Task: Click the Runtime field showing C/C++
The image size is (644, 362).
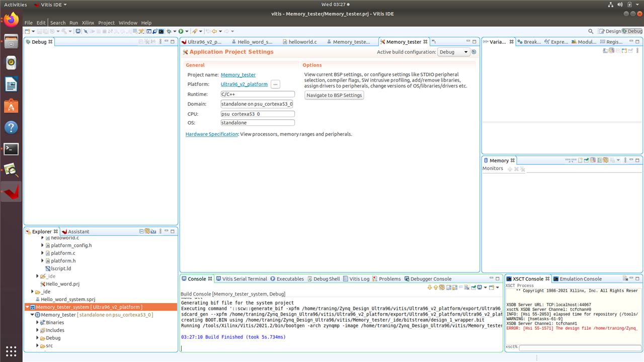Action: click(x=258, y=94)
